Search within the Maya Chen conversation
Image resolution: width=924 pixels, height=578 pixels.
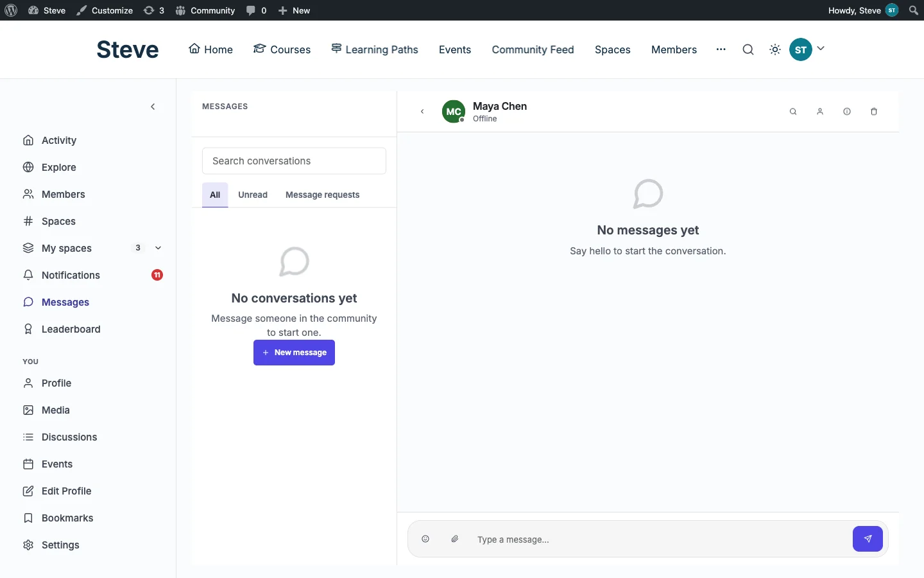793,112
